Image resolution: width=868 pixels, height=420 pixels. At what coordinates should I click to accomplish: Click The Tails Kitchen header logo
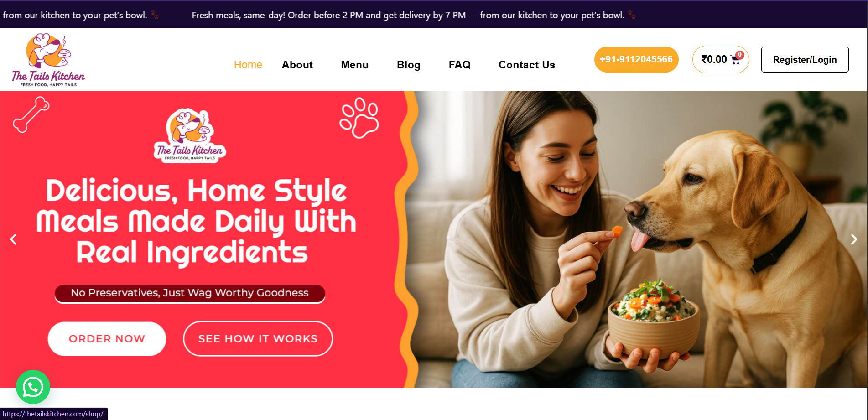(x=48, y=60)
